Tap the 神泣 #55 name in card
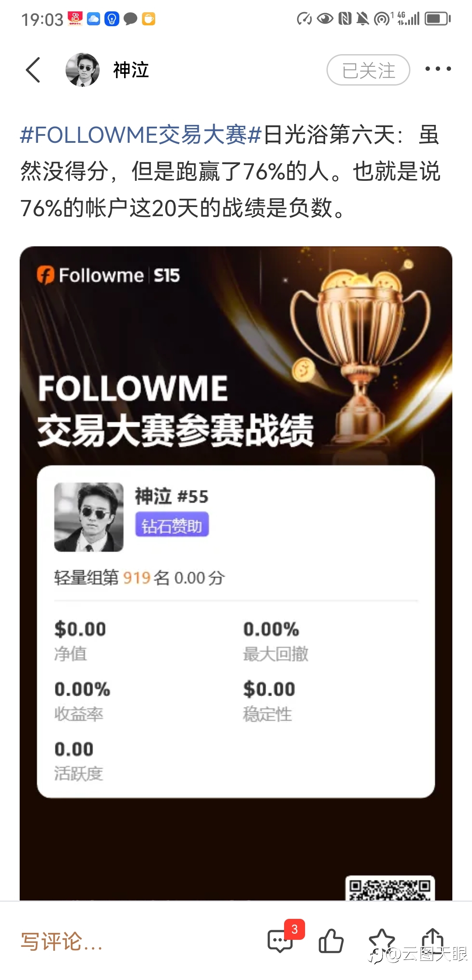Image resolution: width=472 pixels, height=980 pixels. click(172, 497)
